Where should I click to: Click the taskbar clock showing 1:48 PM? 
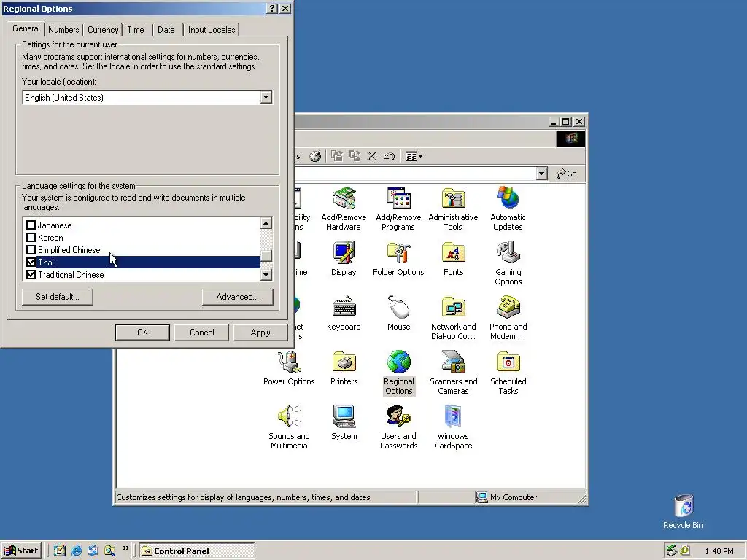[719, 551]
